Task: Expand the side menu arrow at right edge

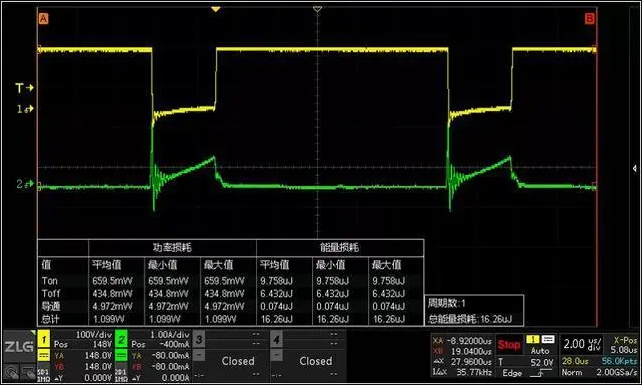Action: pos(634,168)
